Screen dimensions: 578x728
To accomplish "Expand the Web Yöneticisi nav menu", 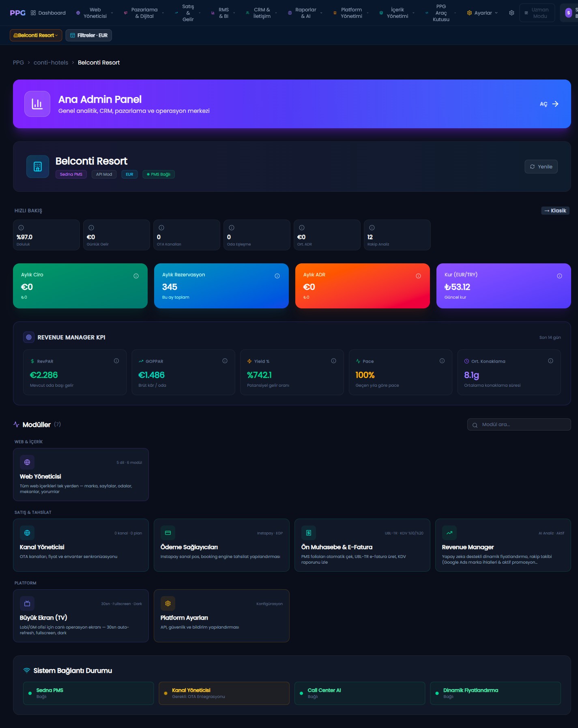I will pyautogui.click(x=95, y=13).
